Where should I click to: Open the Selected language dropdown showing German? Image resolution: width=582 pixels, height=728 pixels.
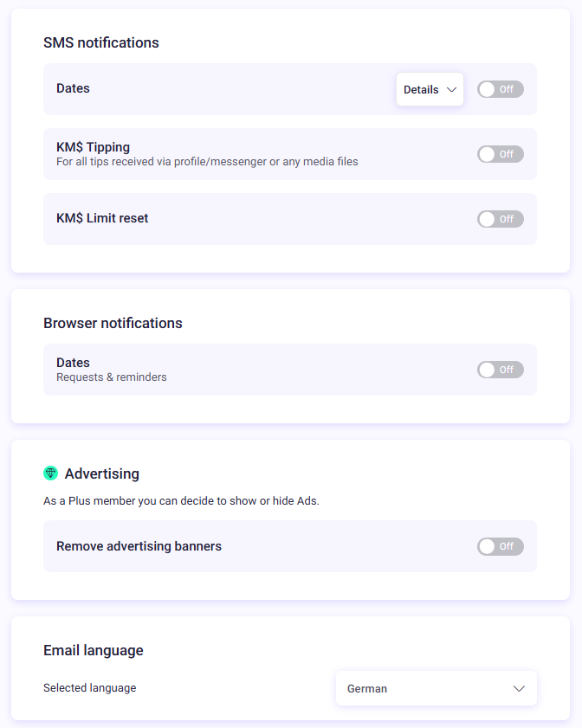pos(436,688)
